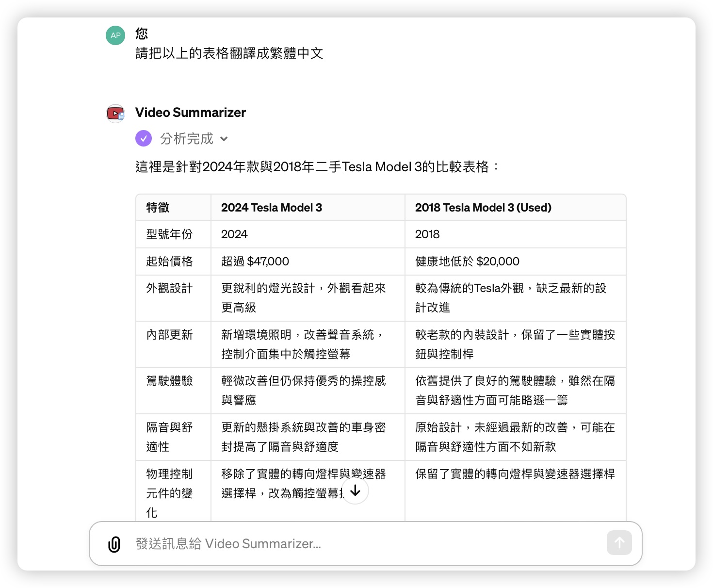Viewport: 713px width, 588px height.
Task: Click the 分析完成 status label
Action: click(x=187, y=139)
